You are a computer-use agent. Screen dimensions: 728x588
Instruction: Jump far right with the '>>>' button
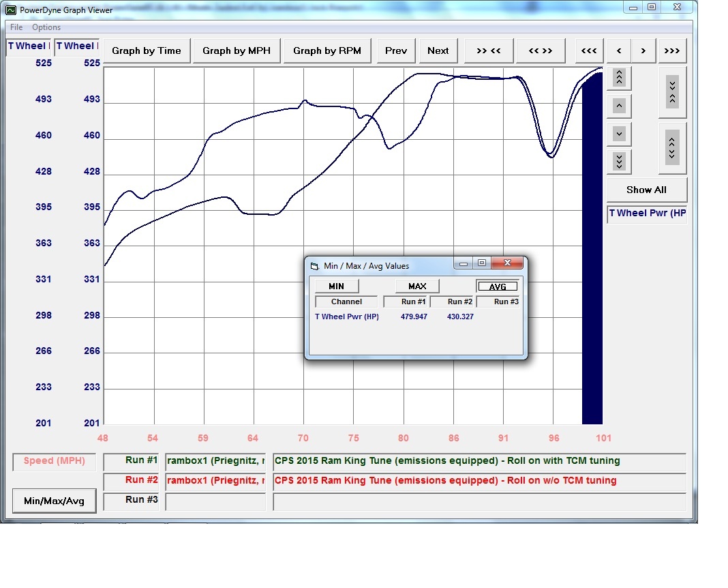click(x=671, y=50)
